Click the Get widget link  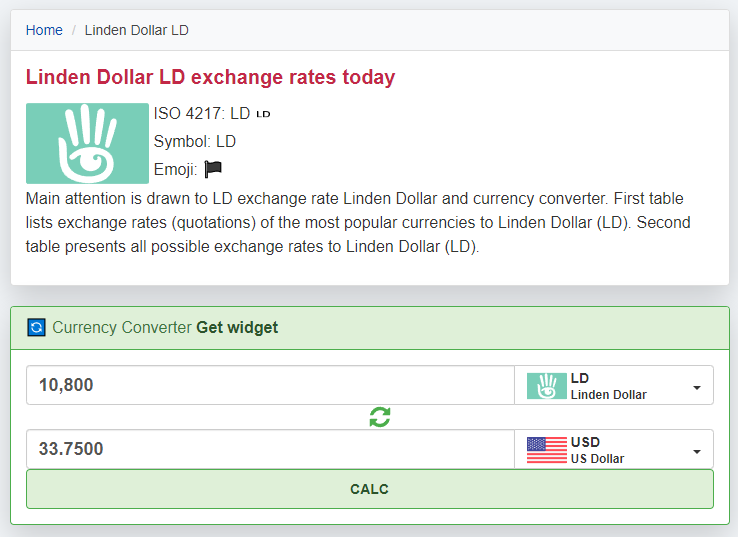point(237,327)
